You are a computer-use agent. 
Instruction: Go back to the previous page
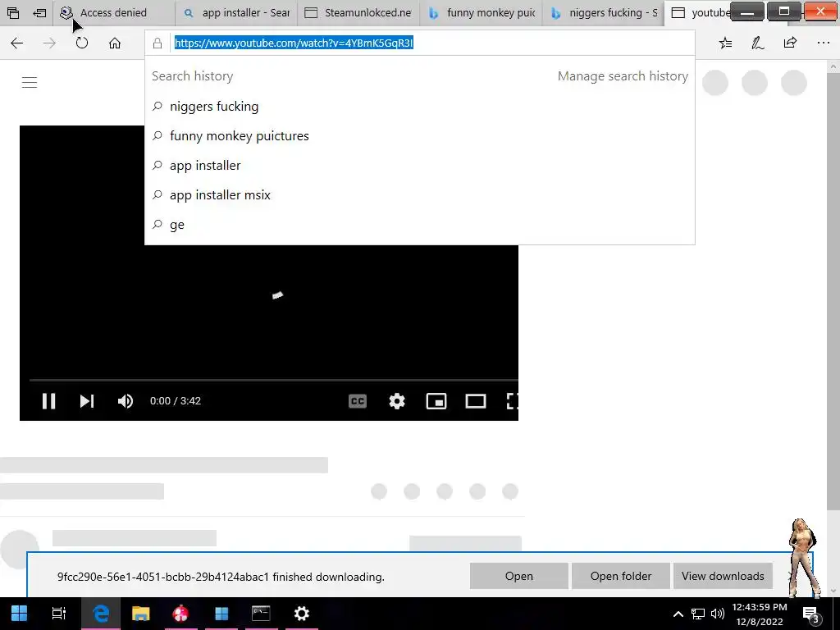click(x=17, y=43)
